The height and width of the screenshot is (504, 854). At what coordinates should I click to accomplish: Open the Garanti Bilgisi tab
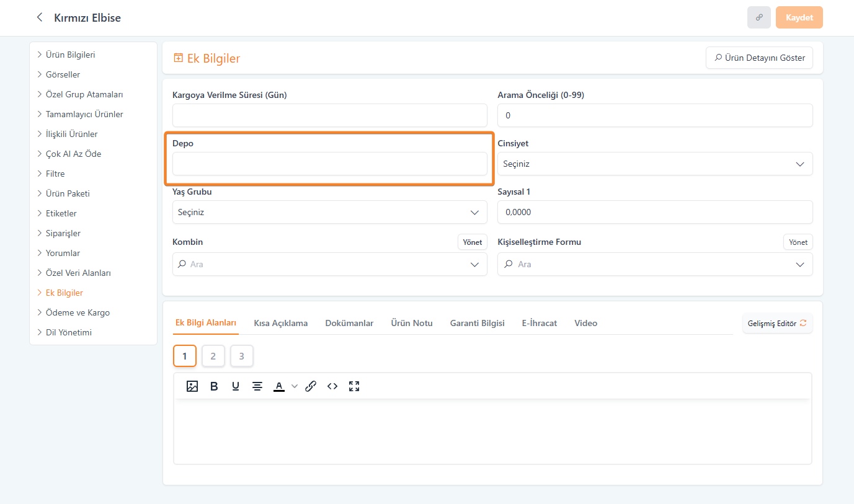tap(477, 323)
